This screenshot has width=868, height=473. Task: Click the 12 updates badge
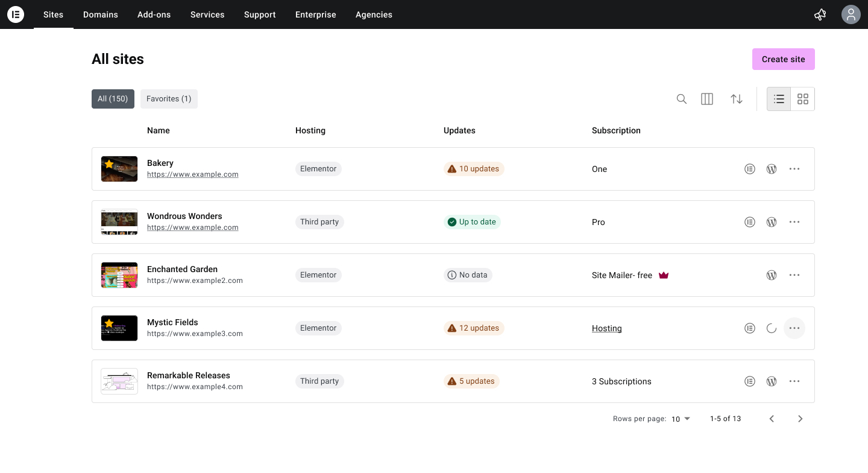pyautogui.click(x=474, y=328)
